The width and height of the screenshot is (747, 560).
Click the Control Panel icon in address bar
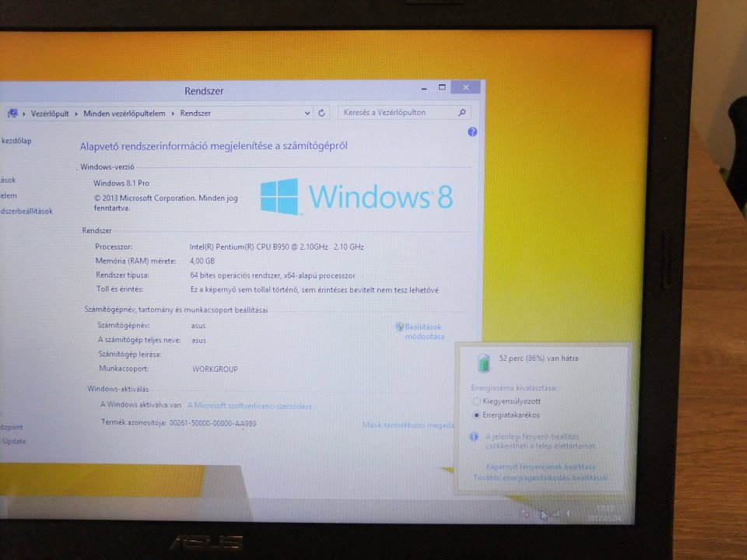coord(13,114)
